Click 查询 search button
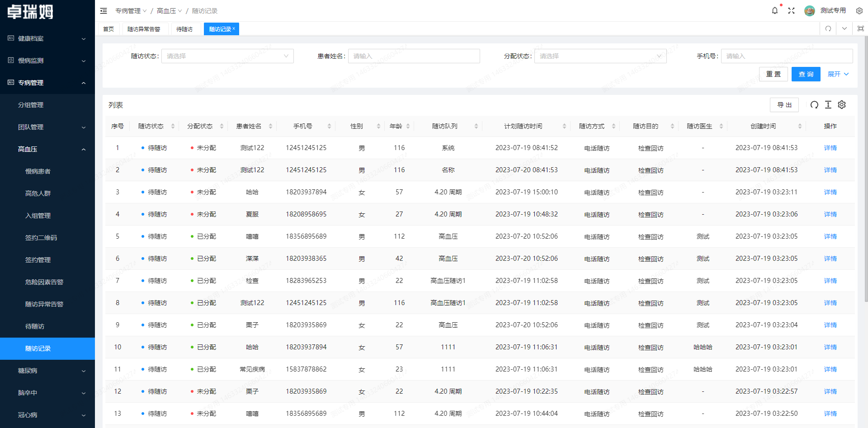Viewport: 868px width, 428px height. [806, 74]
